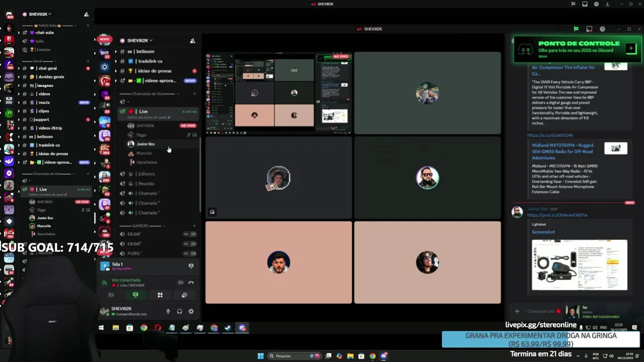The height and width of the screenshot is (362, 644).
Task: Disconnect from voice call icon
Action: (191, 283)
